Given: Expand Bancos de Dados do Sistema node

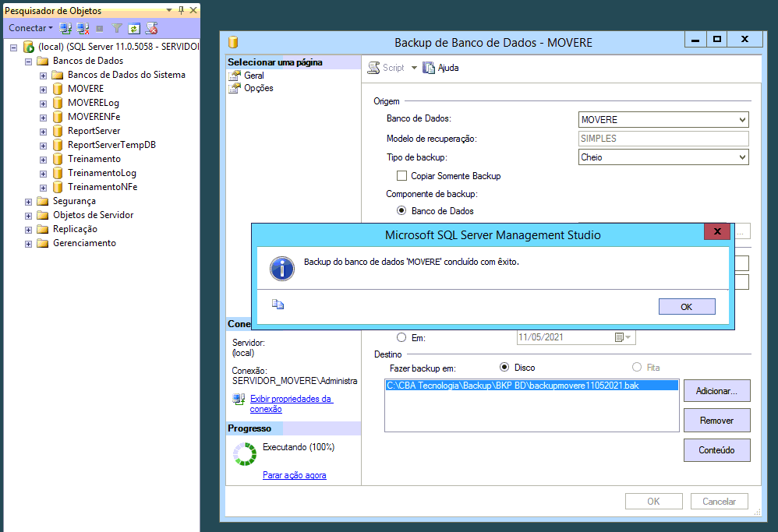Looking at the screenshot, I should (43, 76).
